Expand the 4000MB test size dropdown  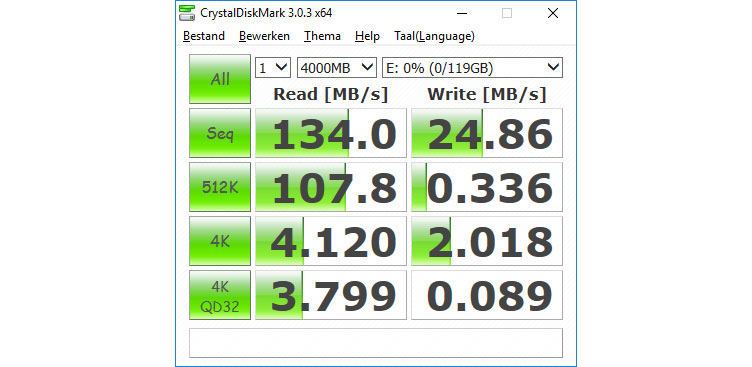click(x=337, y=68)
